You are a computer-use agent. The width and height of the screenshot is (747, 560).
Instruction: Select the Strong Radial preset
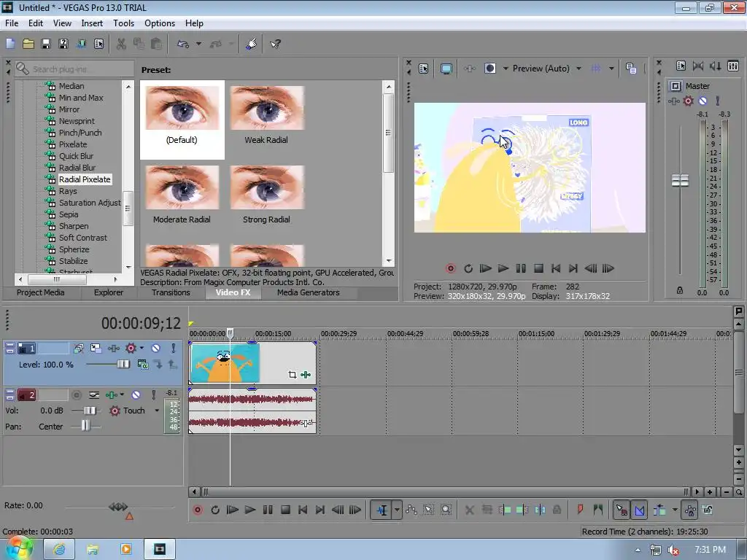tap(266, 195)
